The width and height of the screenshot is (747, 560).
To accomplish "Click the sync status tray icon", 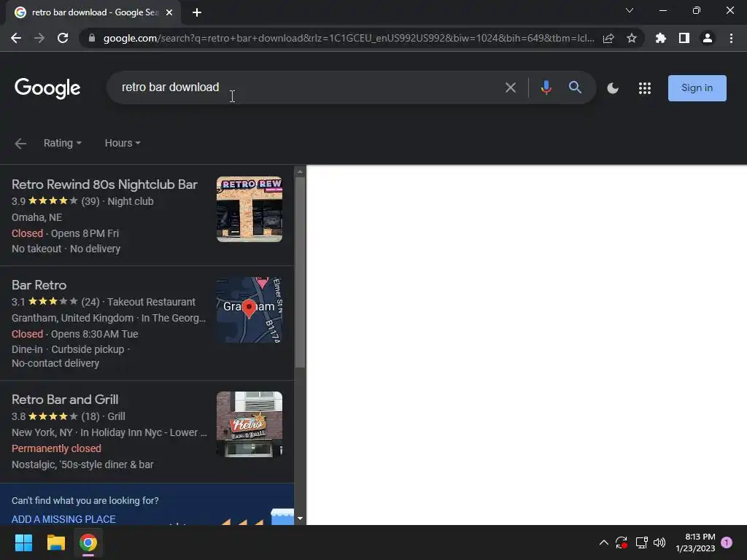I will (622, 542).
